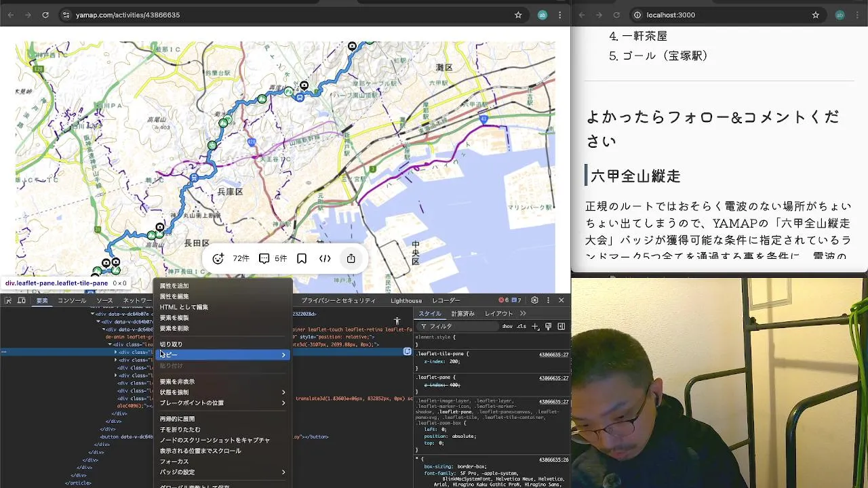Open 43866635:27 source link beside .leaflet-tile-pane
Viewport: 868px width, 488px height.
[x=553, y=354]
